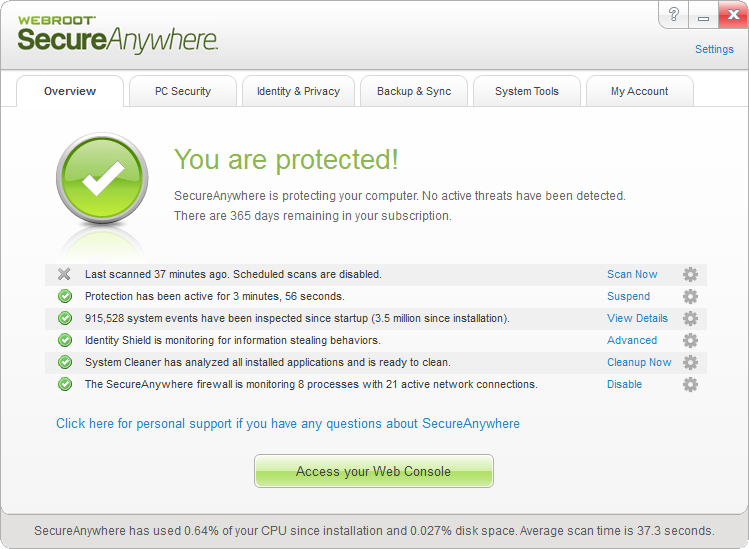Click the large green protected checkmark icon
The image size is (749, 549).
coord(102,180)
